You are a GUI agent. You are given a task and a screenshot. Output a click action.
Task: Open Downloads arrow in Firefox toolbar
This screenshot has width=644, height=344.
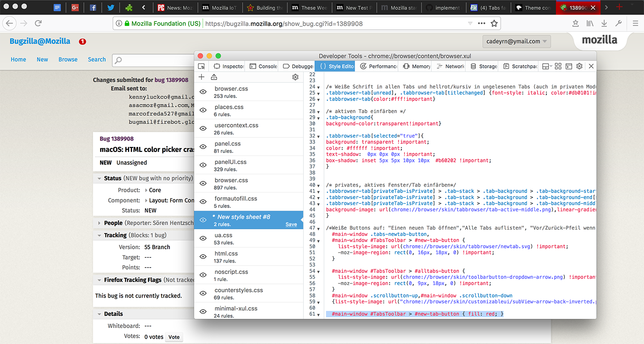[x=604, y=23]
